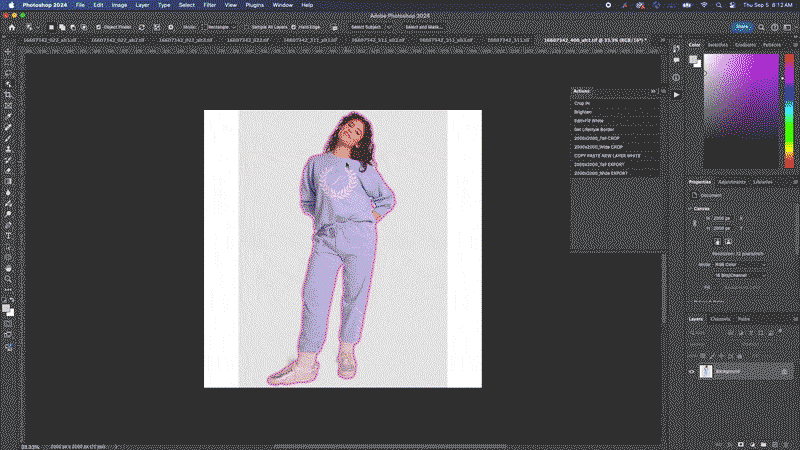Image resolution: width=800 pixels, height=450 pixels.
Task: Select the Zoom tool
Action: click(x=8, y=279)
